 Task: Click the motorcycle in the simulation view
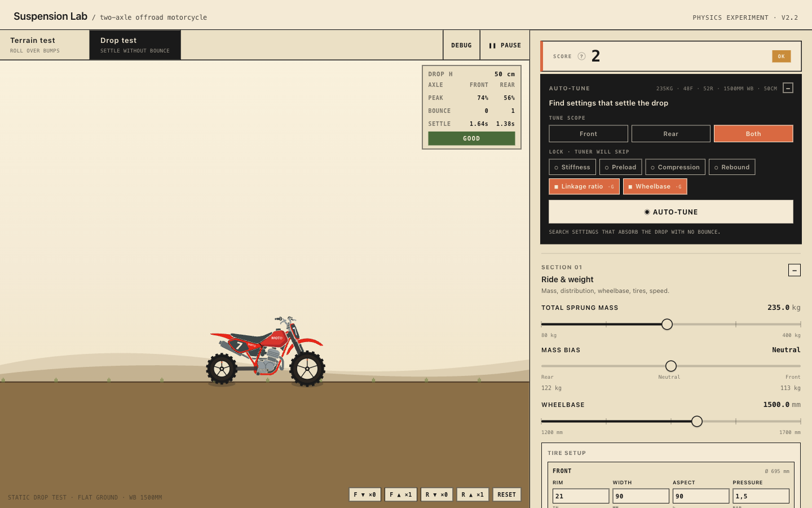266,352
